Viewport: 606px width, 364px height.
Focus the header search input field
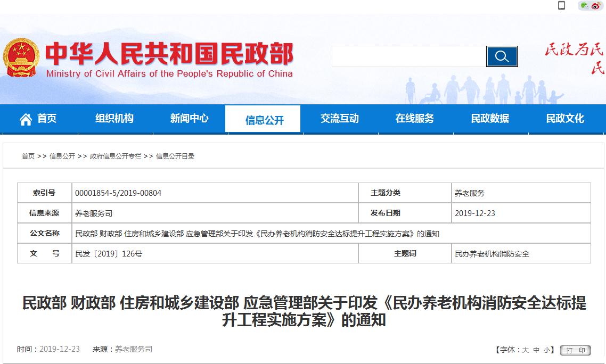(x=409, y=56)
